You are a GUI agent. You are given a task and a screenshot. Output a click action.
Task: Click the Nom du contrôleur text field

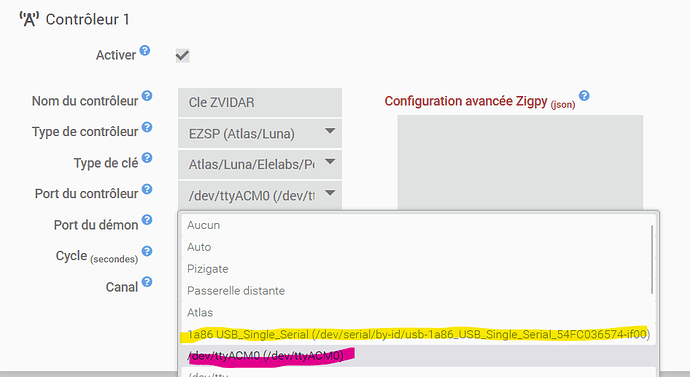[x=260, y=102]
